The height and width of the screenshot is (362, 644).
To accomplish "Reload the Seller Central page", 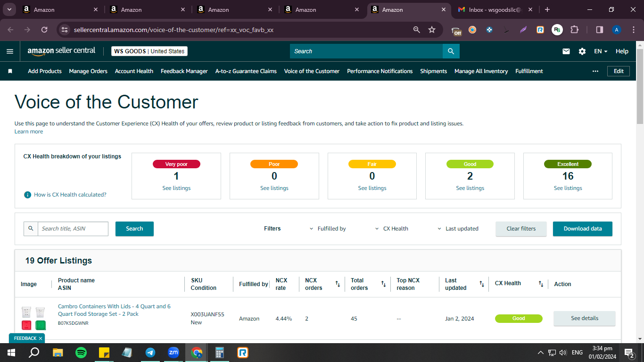I will tap(44, 30).
